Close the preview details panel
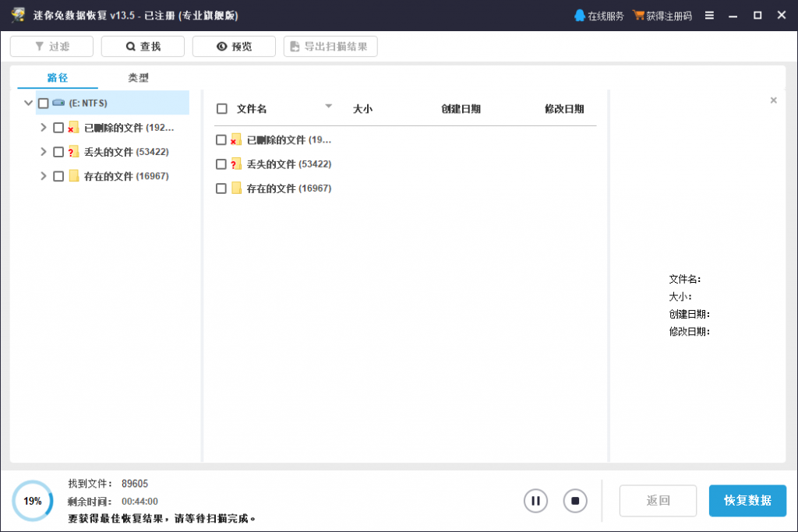This screenshot has width=798, height=532. (x=773, y=100)
